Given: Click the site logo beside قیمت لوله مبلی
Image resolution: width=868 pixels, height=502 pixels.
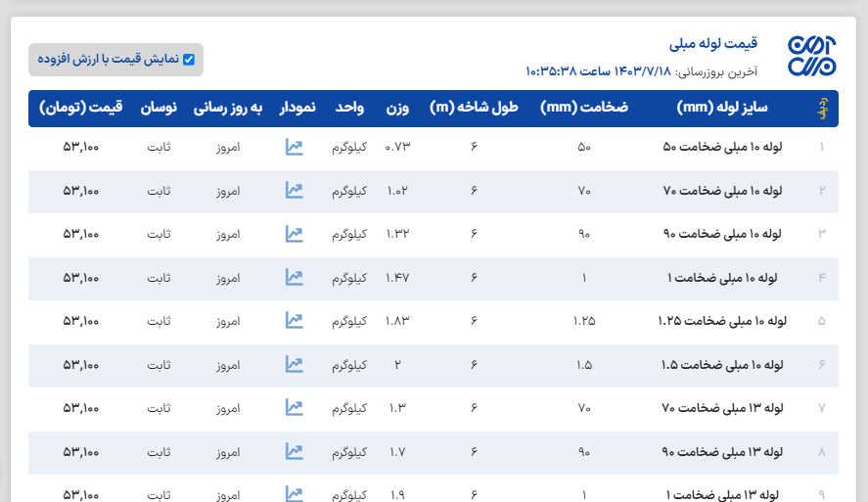Looking at the screenshot, I should [812, 58].
